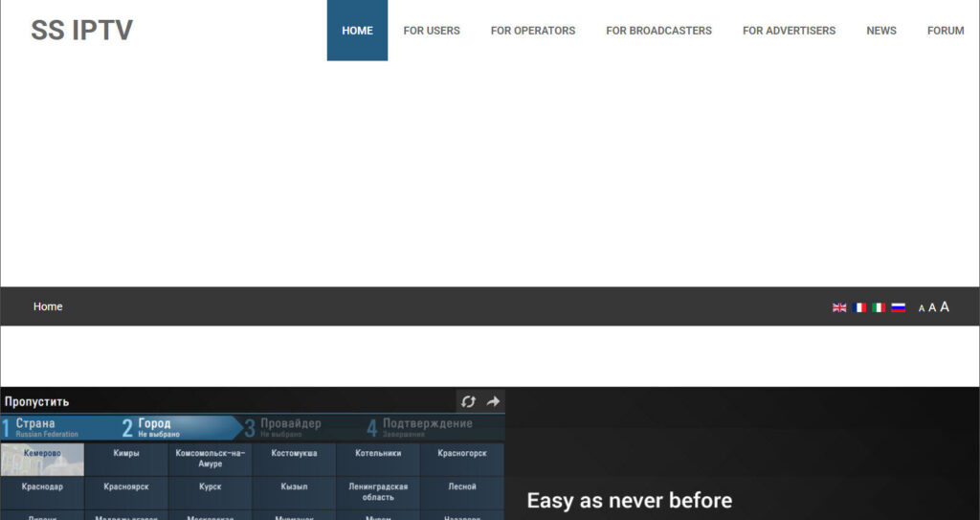The image size is (980, 520).
Task: Select the city tile Котельники
Action: pos(378,460)
